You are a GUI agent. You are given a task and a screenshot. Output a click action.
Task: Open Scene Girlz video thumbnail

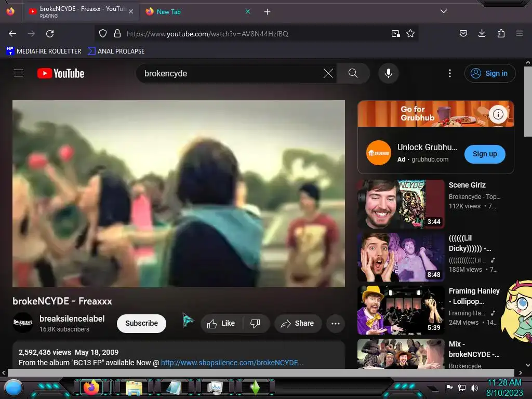(x=401, y=204)
